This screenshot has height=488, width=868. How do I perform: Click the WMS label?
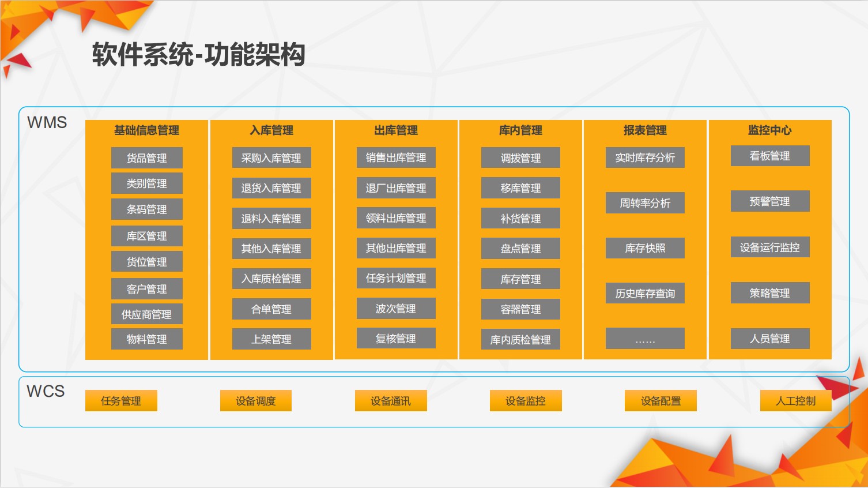click(47, 123)
